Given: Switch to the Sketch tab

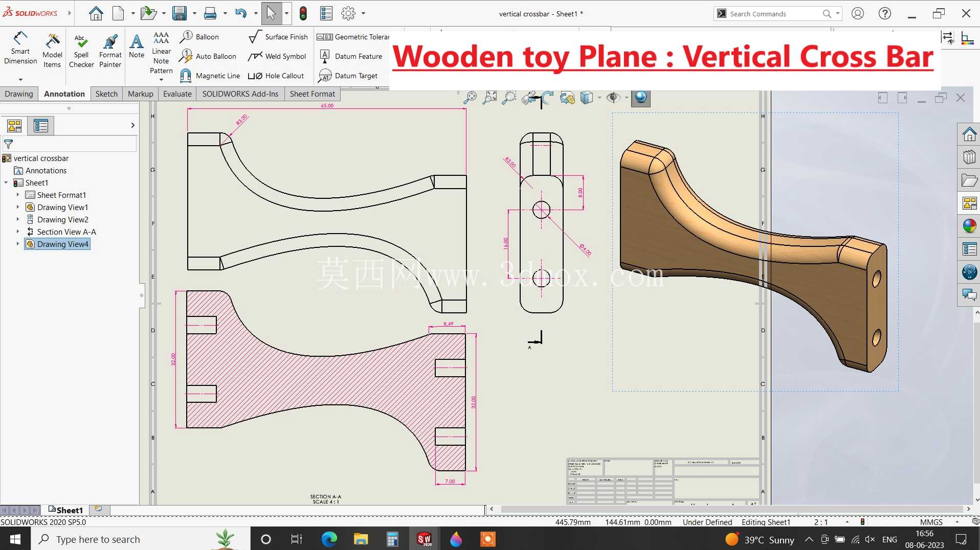Looking at the screenshot, I should click(106, 94).
